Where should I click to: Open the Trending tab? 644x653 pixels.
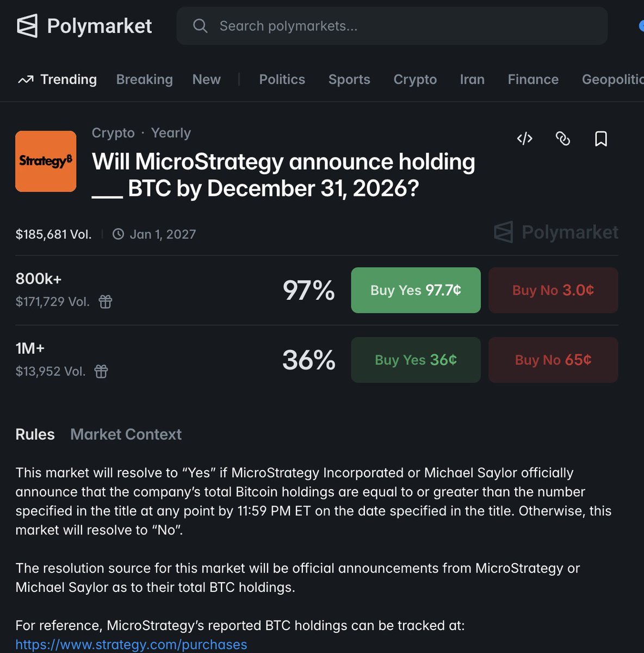tap(57, 79)
